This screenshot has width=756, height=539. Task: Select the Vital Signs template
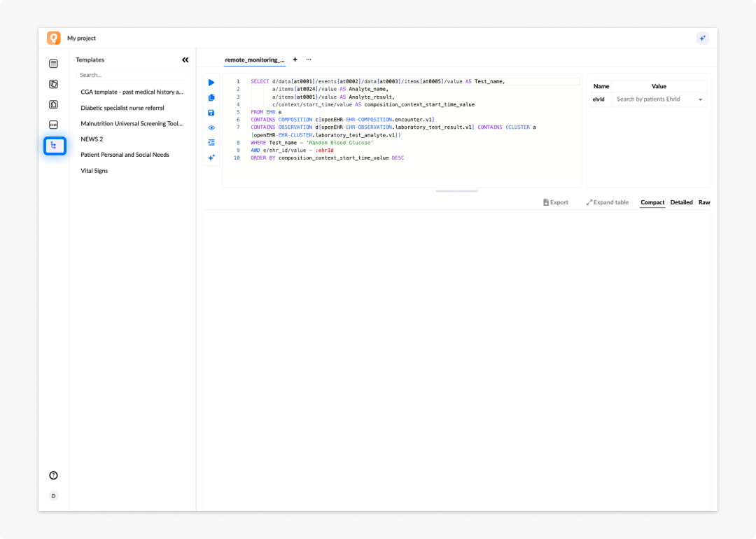pos(94,171)
